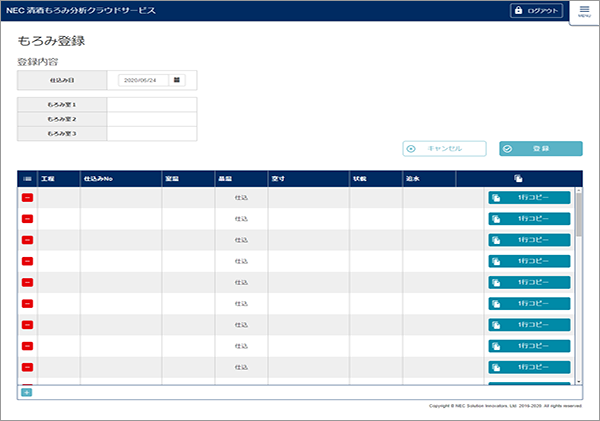The width and height of the screenshot is (600, 421).
Task: Click red minus icon on fifth row
Action: [27, 283]
